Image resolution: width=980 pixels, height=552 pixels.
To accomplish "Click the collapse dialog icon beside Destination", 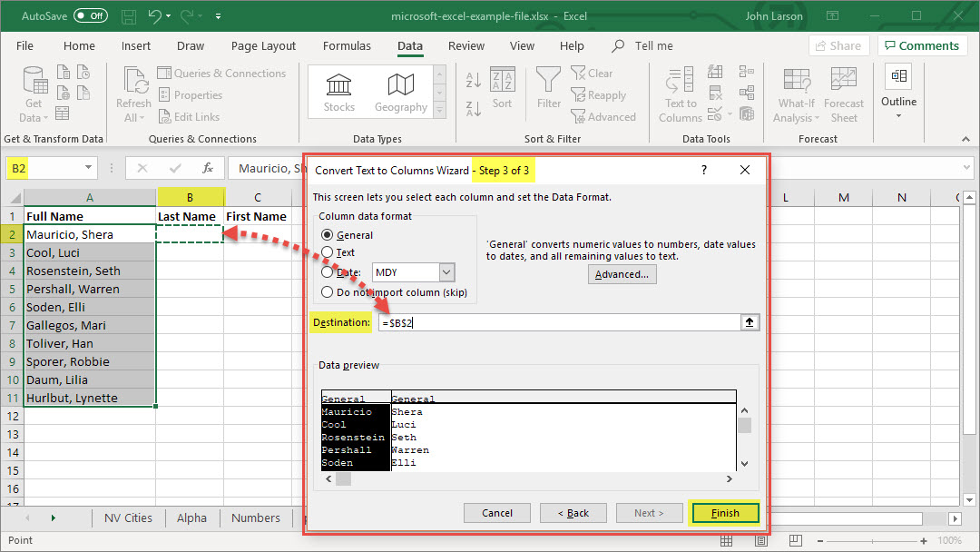I will click(x=750, y=322).
